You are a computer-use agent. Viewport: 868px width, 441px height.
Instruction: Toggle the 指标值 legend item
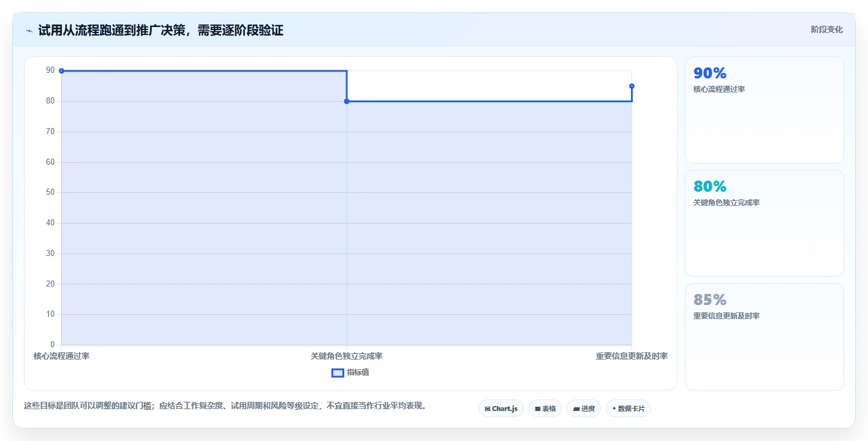click(x=350, y=372)
